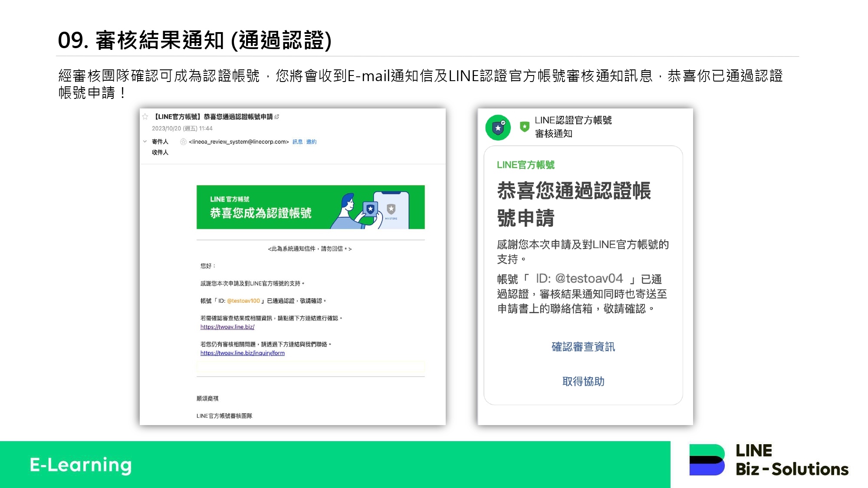Click the LINE Biz-Solutions logo icon
Image resolution: width=868 pixels, height=488 pixels.
(707, 460)
